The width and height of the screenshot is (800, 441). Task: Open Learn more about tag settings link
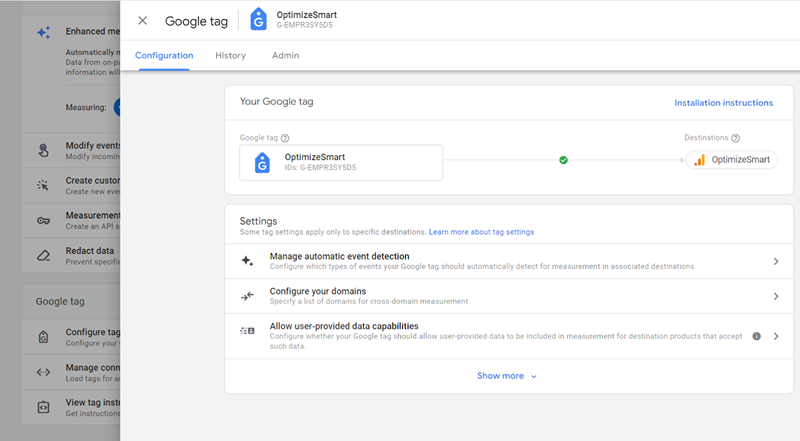[481, 232]
